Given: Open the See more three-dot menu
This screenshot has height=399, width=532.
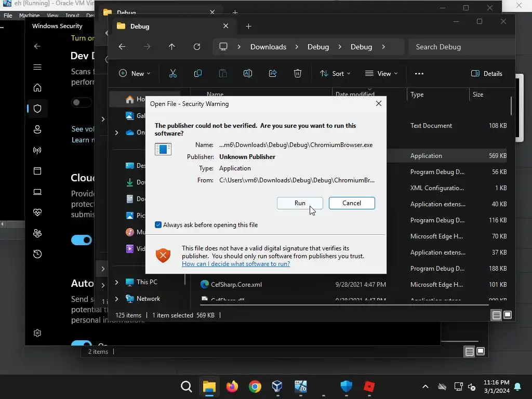Looking at the screenshot, I should tap(419, 73).
